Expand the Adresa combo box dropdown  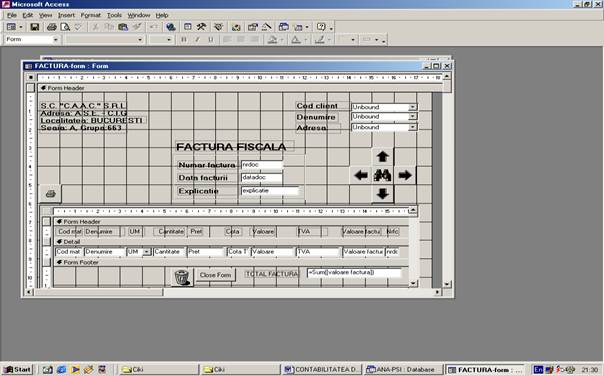click(x=413, y=127)
